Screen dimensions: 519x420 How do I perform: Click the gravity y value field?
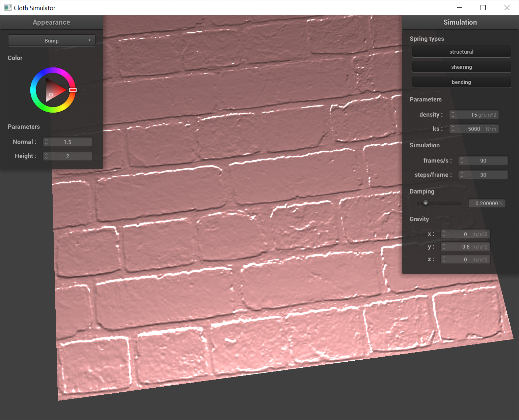[465, 247]
